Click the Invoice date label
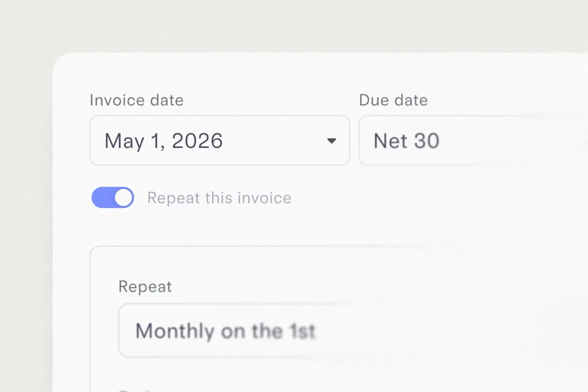The image size is (588, 392). coord(136,100)
